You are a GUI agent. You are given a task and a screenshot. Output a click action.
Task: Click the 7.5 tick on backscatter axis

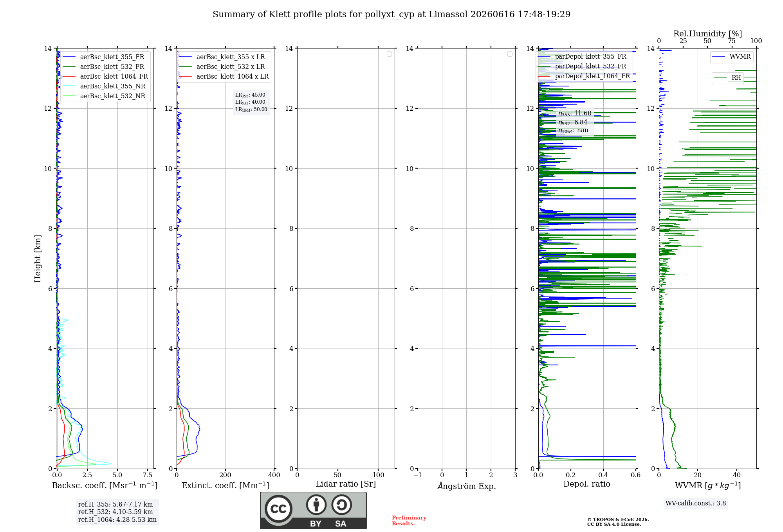pos(148,475)
